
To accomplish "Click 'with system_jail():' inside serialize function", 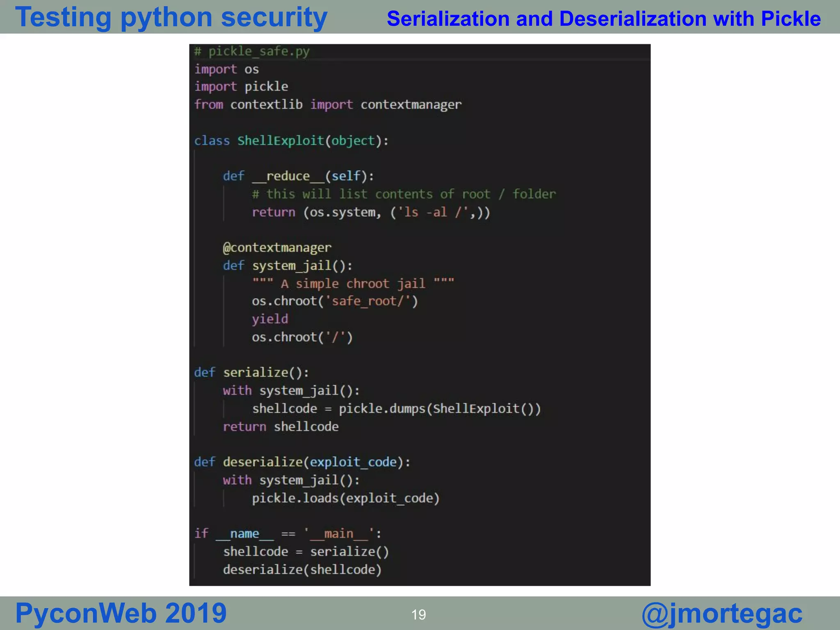I will (x=291, y=391).
